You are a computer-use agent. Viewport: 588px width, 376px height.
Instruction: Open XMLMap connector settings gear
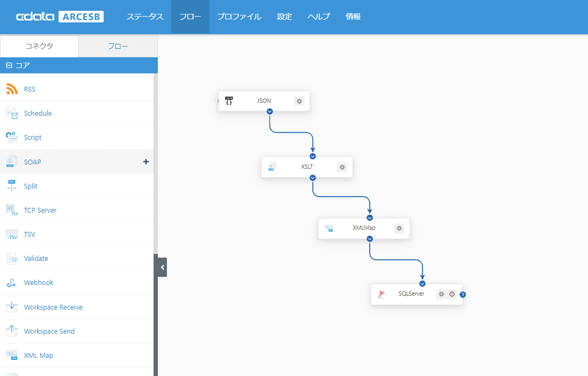[399, 228]
